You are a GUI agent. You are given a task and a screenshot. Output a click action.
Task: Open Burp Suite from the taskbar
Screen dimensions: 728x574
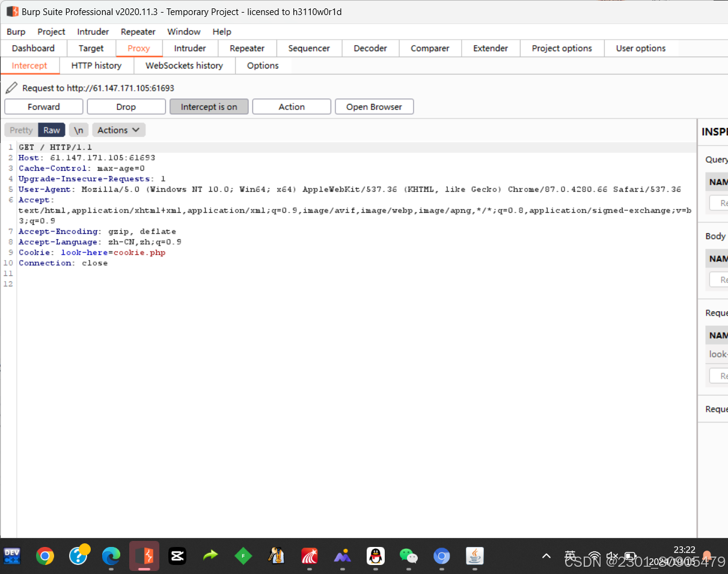click(x=144, y=557)
